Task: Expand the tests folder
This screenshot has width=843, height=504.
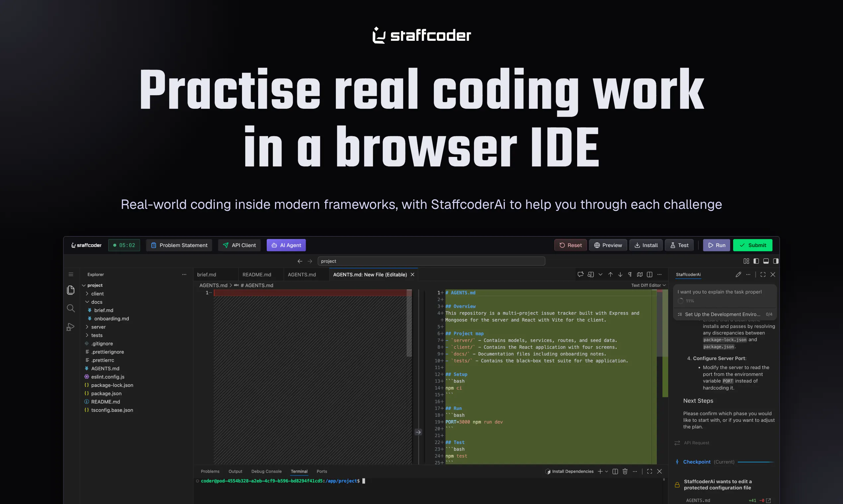Action: click(87, 335)
